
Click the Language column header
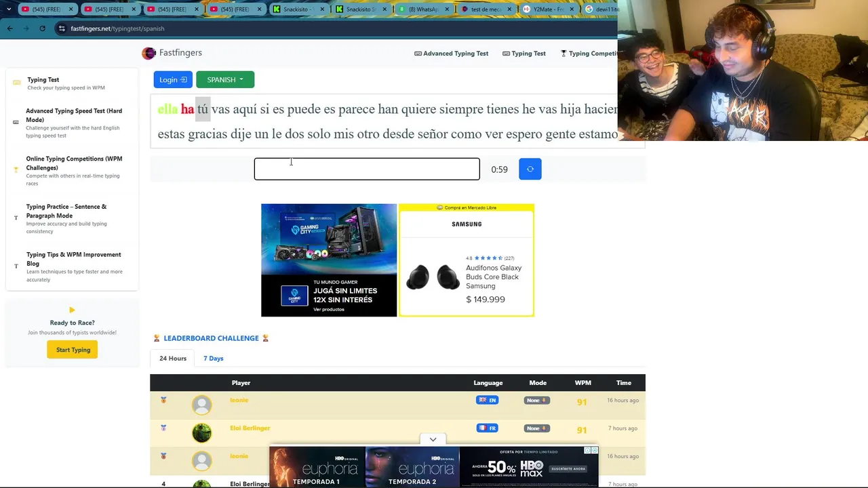tap(488, 383)
